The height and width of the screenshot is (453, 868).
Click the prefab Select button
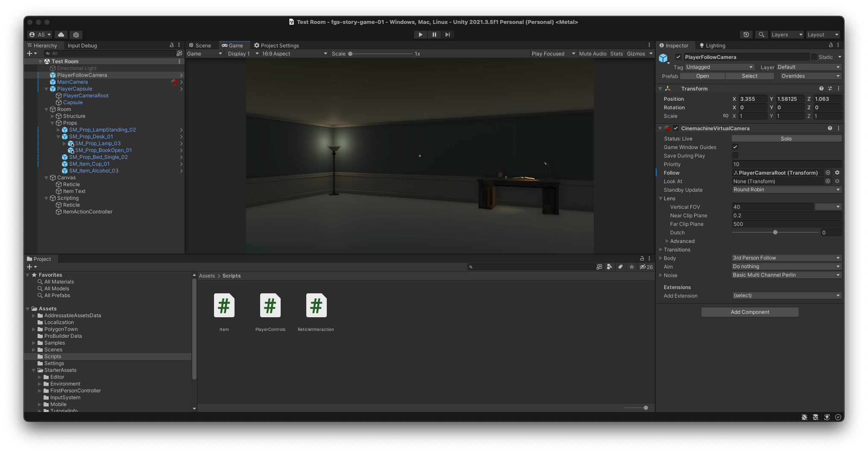point(749,76)
